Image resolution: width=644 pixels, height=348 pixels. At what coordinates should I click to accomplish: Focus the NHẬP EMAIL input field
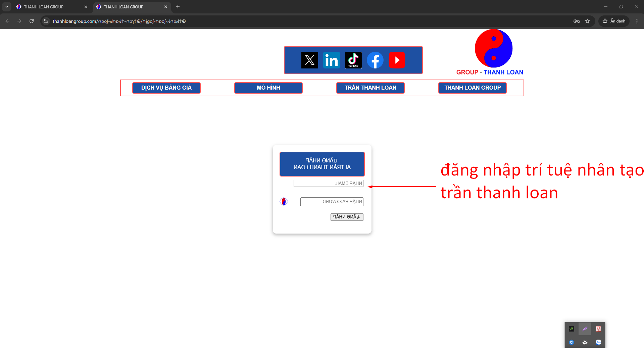(328, 183)
